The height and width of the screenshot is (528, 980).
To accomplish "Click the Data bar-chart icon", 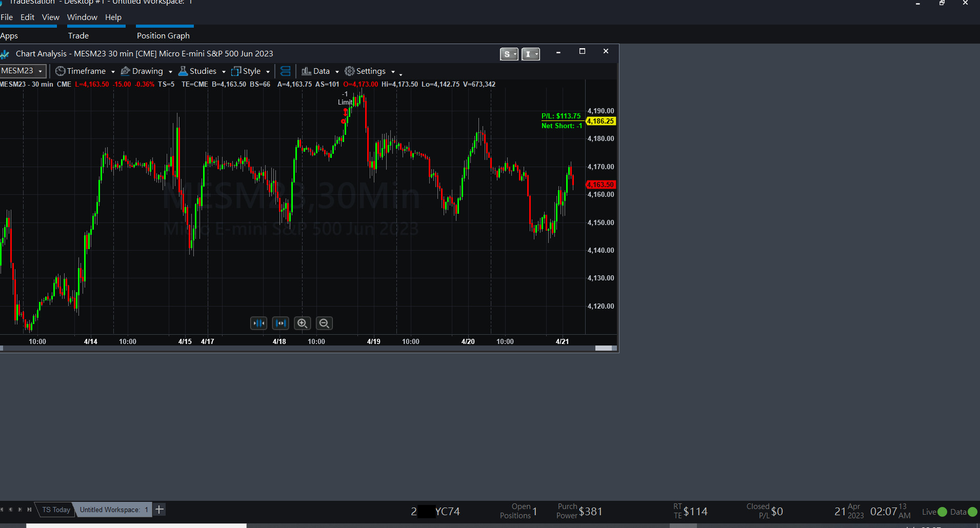I will tap(306, 71).
